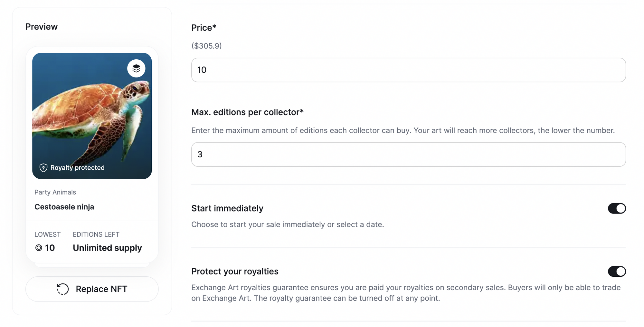
Task: Click the circular refresh arrow icon
Action: pos(63,289)
